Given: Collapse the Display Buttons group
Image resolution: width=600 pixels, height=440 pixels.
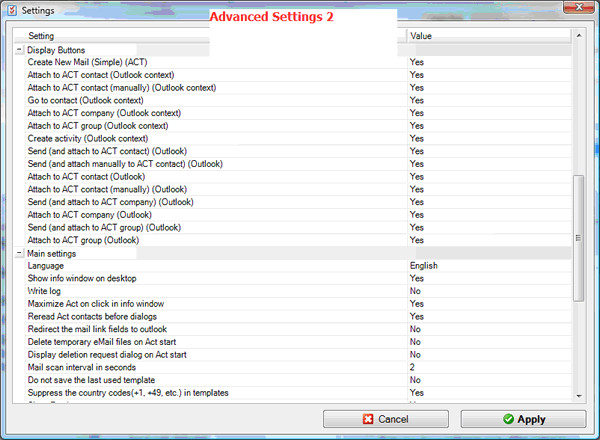Looking at the screenshot, I should tap(19, 50).
